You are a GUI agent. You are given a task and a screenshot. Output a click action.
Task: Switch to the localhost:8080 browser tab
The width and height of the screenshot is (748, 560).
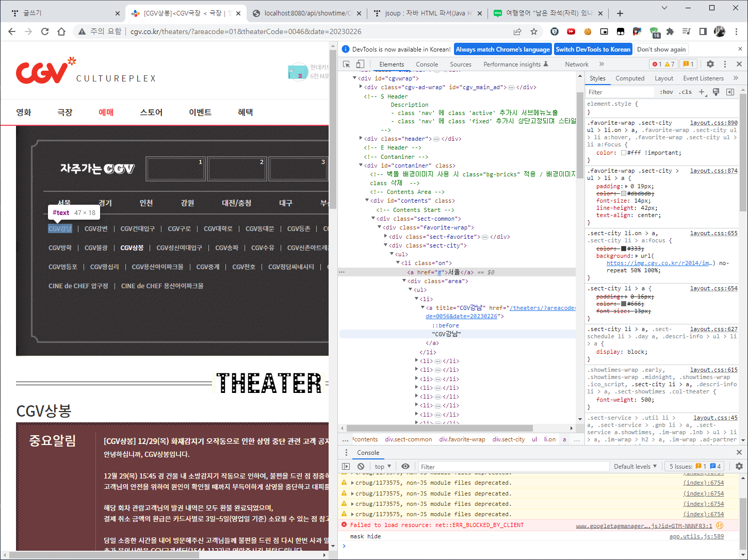click(307, 13)
